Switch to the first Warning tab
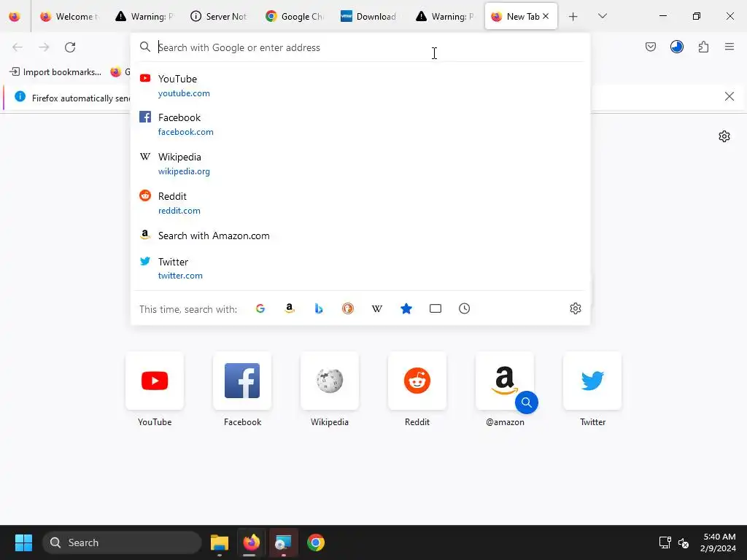 145,16
